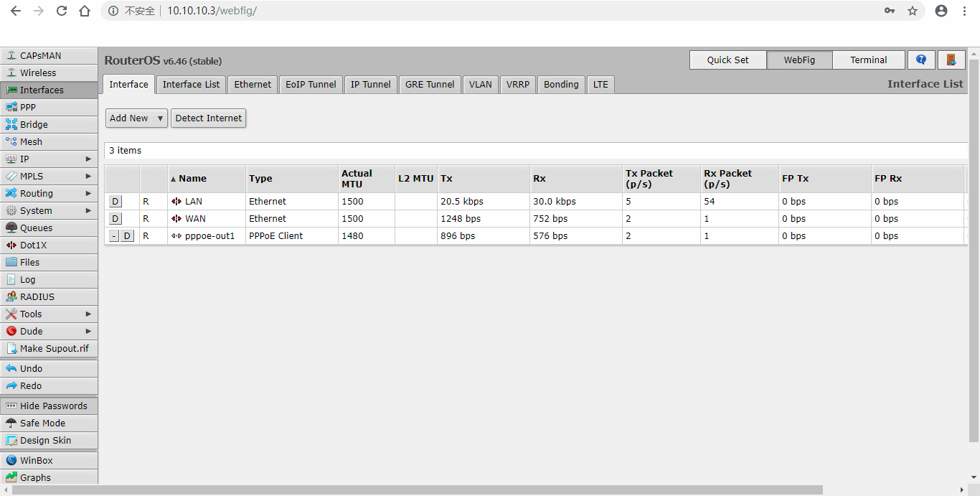Open the CAPsMAN section in the sidebar
This screenshot has height=496, width=980.
pyautogui.click(x=49, y=55)
